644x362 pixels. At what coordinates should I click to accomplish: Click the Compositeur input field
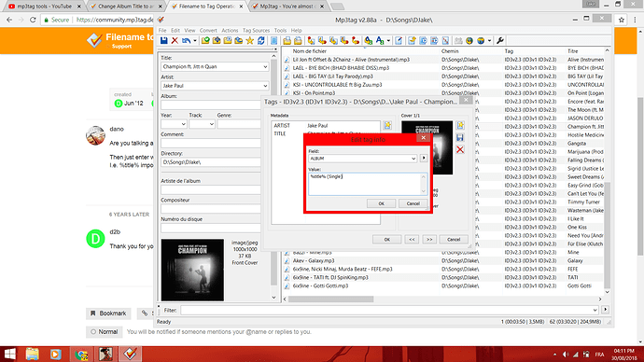click(x=211, y=209)
